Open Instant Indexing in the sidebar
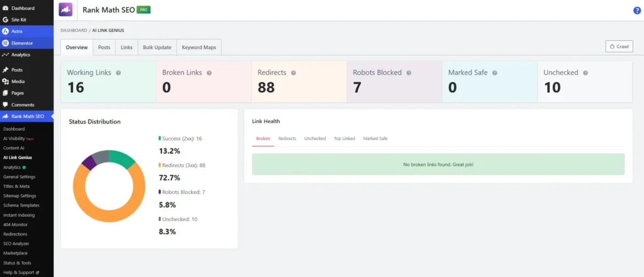Image resolution: width=644 pixels, height=277 pixels. [x=19, y=215]
